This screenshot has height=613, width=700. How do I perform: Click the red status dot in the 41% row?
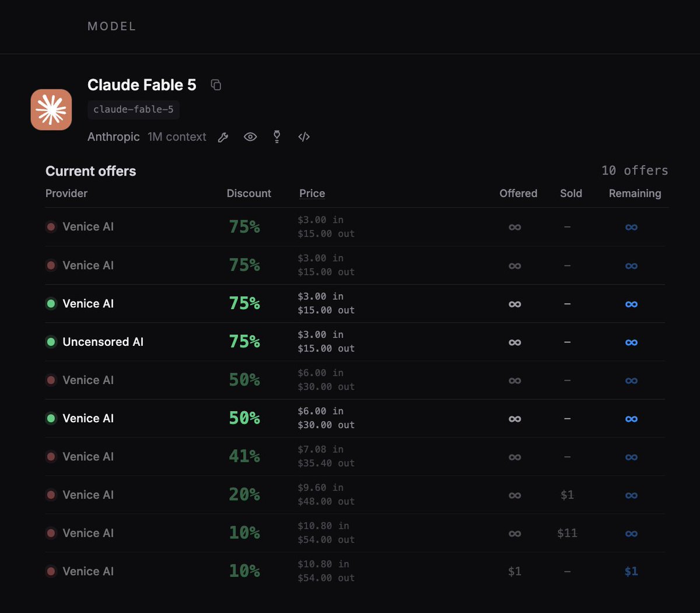[51, 457]
